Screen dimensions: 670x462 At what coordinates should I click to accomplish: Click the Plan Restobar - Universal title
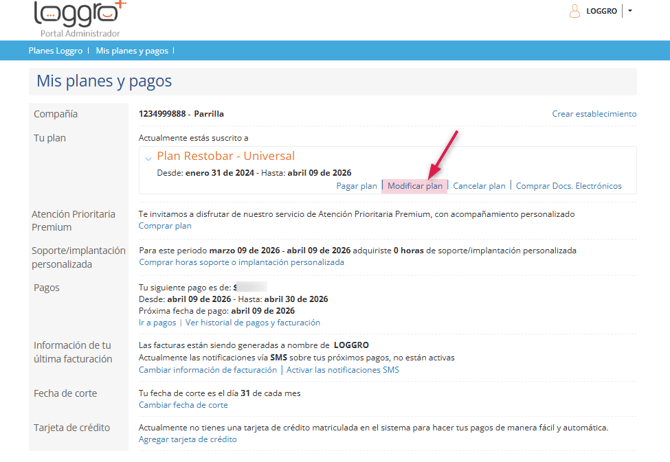(226, 156)
